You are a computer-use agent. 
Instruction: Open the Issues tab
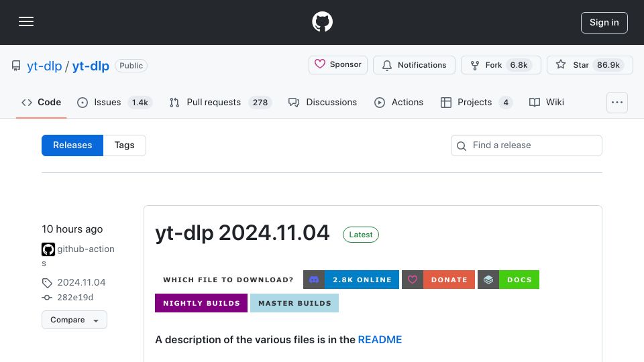click(115, 102)
